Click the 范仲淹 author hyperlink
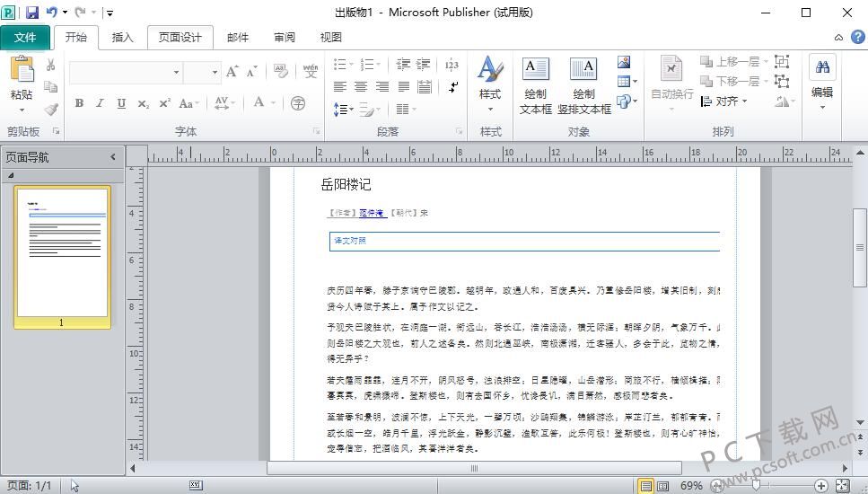The width and height of the screenshot is (868, 494). (372, 213)
